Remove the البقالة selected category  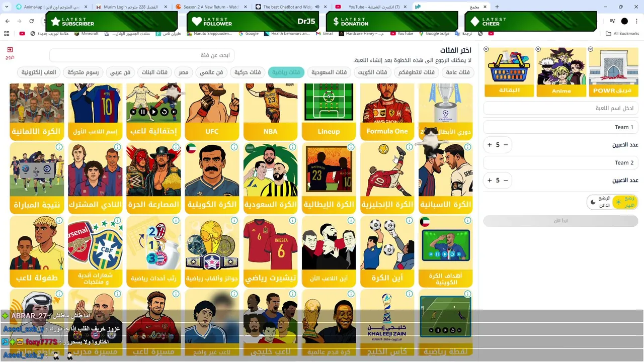[486, 49]
